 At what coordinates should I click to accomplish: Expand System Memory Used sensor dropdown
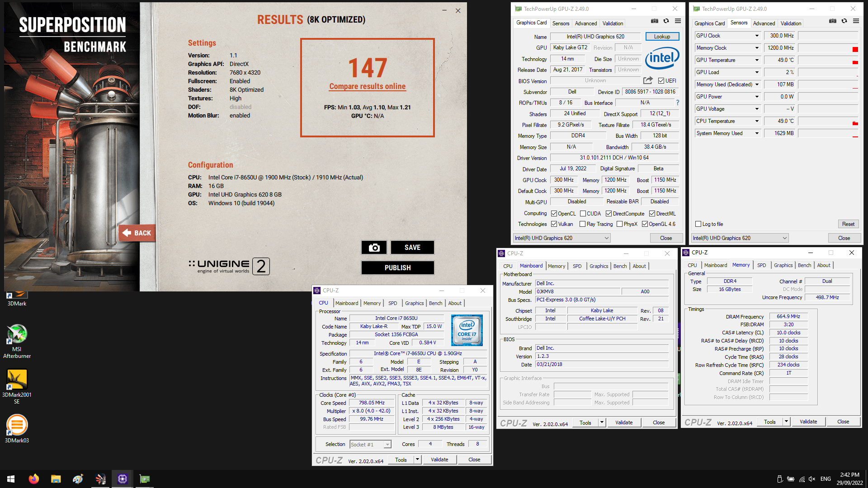757,133
